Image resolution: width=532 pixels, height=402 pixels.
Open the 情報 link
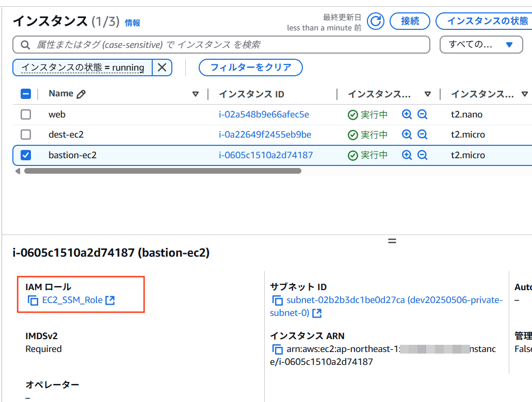132,23
